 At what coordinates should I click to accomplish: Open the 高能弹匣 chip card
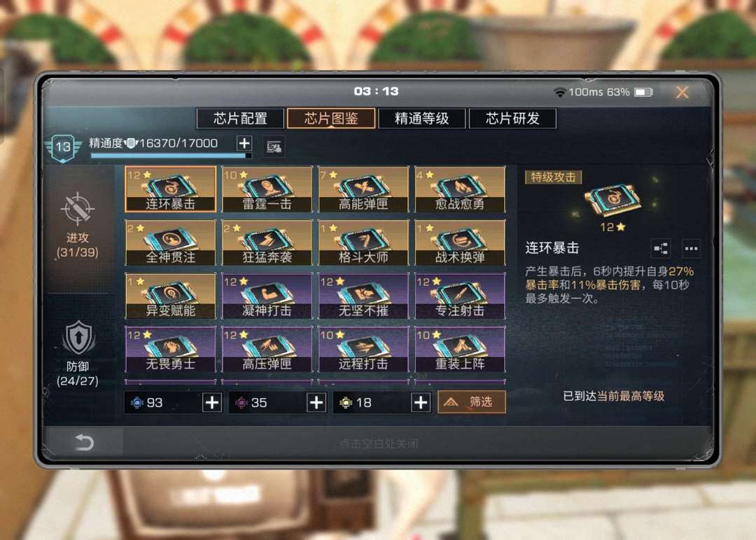pyautogui.click(x=363, y=189)
